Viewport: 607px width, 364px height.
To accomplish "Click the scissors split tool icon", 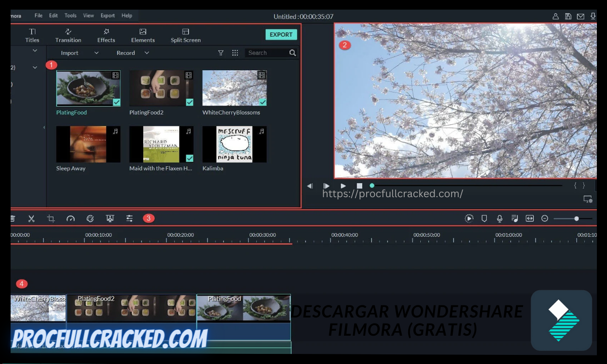I will (x=31, y=218).
